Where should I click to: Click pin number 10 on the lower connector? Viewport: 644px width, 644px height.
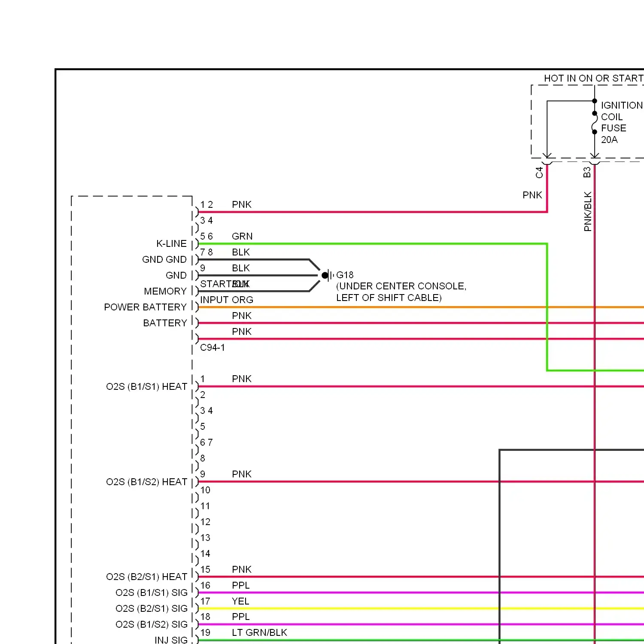coord(205,490)
